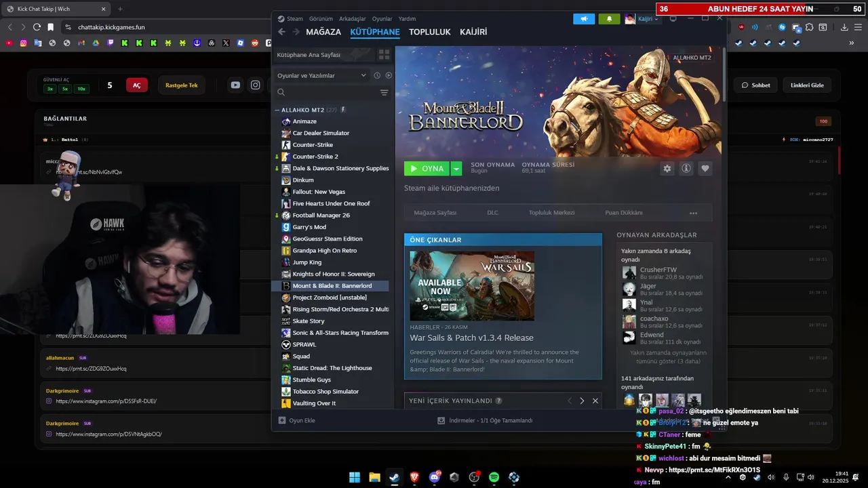Open İndirmeler download status bar
This screenshot has width=868, height=488.
coord(486,420)
